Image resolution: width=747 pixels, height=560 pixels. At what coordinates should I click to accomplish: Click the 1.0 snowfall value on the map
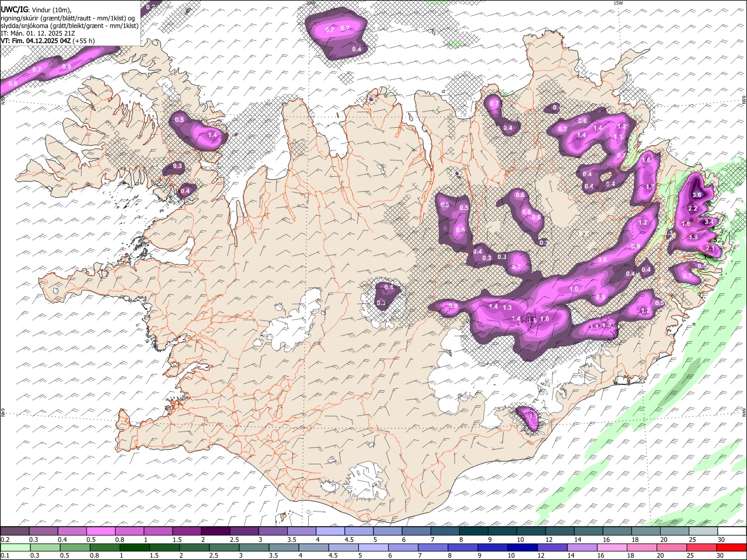point(574,289)
